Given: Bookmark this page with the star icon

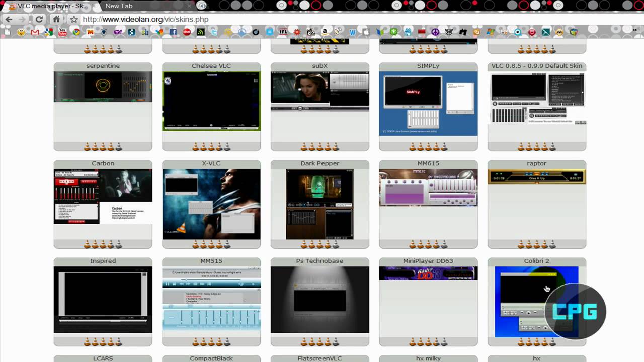Looking at the screenshot, I should click(74, 19).
